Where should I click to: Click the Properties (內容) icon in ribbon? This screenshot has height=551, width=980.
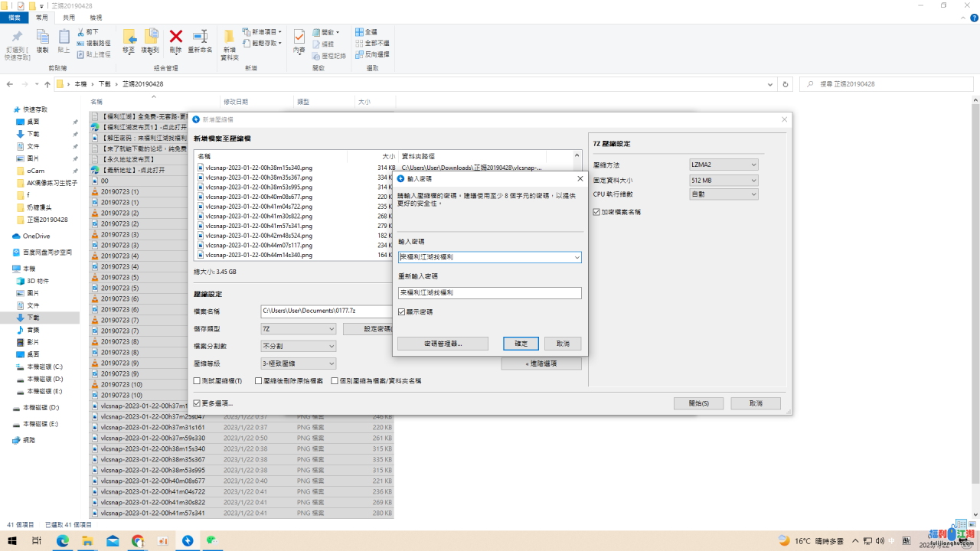(299, 37)
